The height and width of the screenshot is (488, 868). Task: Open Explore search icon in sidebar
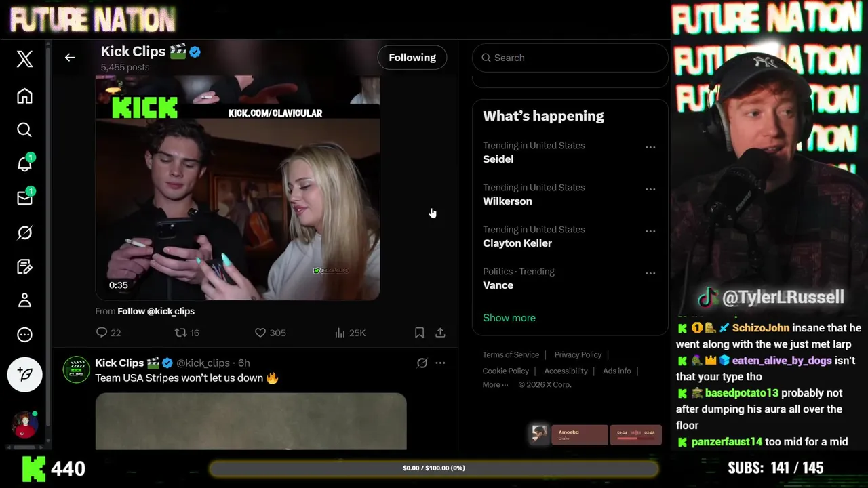(x=24, y=129)
